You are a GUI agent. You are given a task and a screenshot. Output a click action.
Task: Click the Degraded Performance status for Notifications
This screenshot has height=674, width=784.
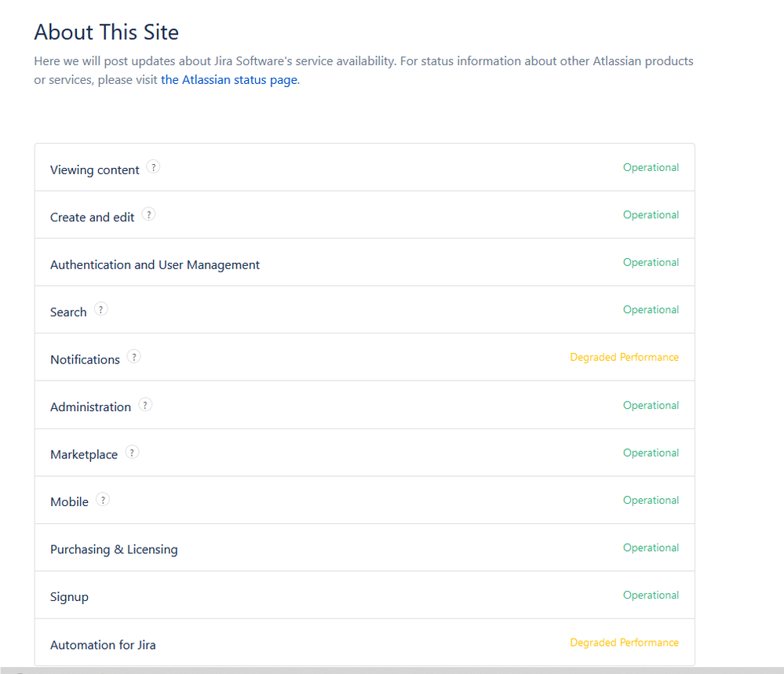click(x=625, y=358)
